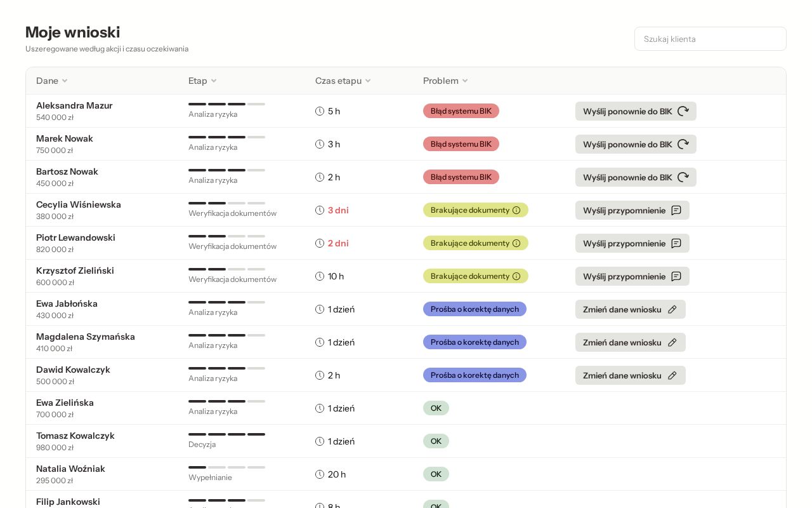Click OK status badge for Natalia Woźniak
The height and width of the screenshot is (508, 812).
pyautogui.click(x=436, y=474)
